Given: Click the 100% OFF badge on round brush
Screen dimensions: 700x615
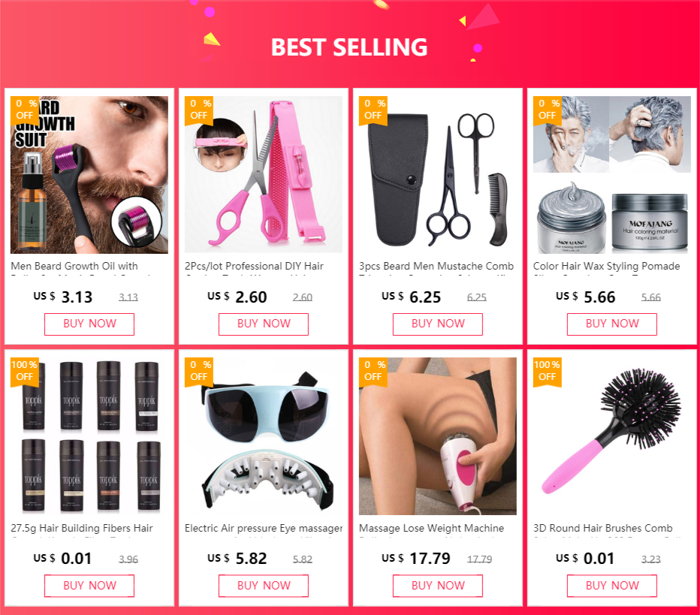Looking at the screenshot, I should click(548, 371).
